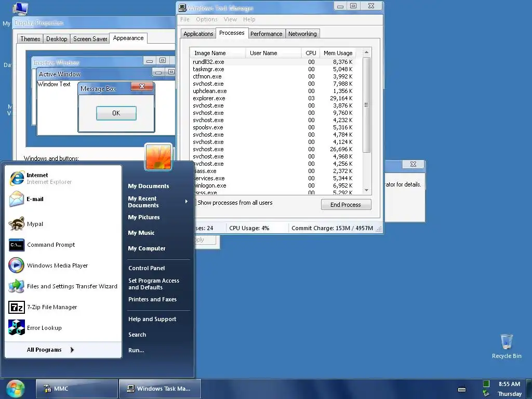This screenshot has width=532, height=399.
Task: Open Desktop tab in Display Properties
Action: [x=57, y=38]
